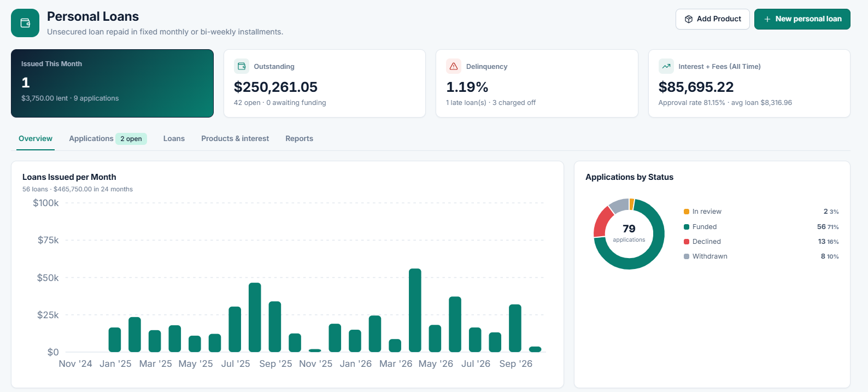Click the $85,695.22 interest and fees value
The width and height of the screenshot is (868, 392).
point(696,87)
